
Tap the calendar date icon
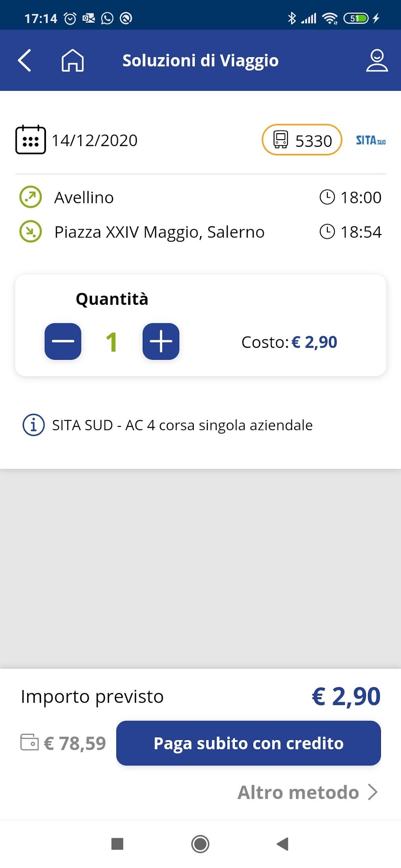pos(30,140)
